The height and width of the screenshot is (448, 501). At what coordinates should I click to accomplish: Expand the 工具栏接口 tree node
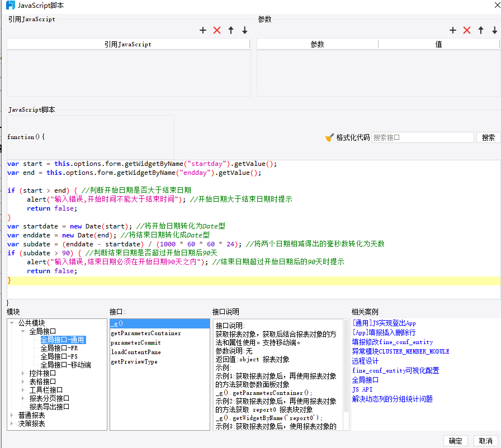[23, 389]
